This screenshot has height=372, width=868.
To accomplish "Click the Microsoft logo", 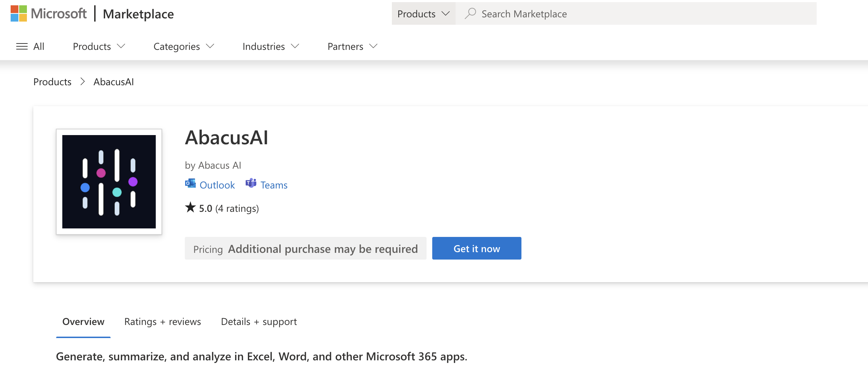I will [x=48, y=14].
